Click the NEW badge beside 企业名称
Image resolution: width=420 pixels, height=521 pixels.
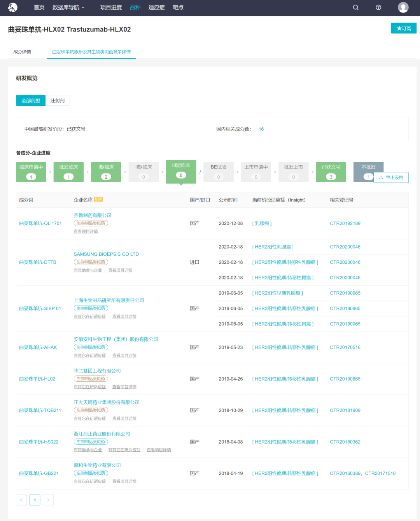tap(98, 200)
